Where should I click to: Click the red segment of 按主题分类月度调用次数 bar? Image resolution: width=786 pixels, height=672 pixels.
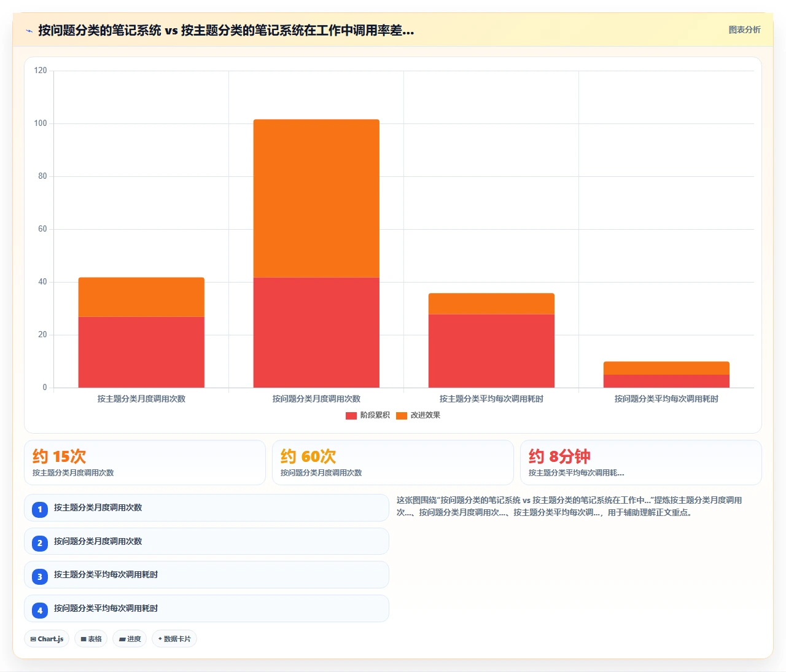click(x=141, y=352)
